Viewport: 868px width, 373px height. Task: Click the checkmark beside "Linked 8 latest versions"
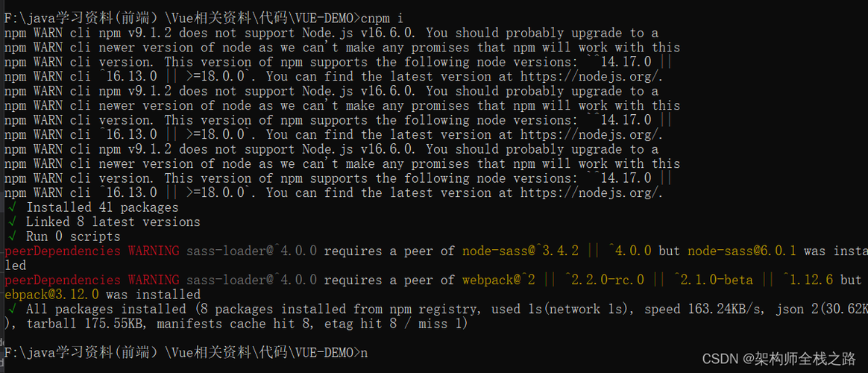12,222
